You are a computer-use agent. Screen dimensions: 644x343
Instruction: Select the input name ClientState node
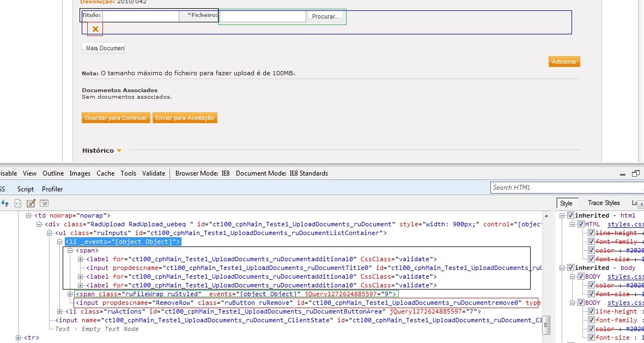pyautogui.click(x=299, y=320)
